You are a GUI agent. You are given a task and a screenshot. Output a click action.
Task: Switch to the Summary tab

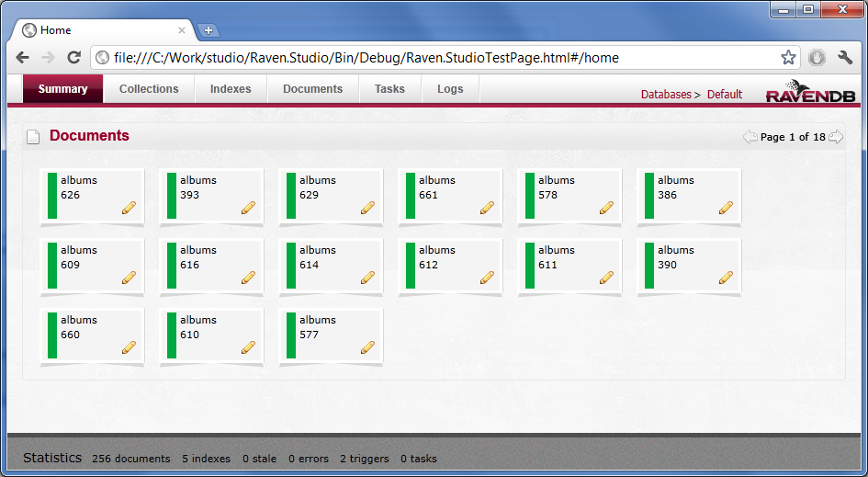(63, 89)
